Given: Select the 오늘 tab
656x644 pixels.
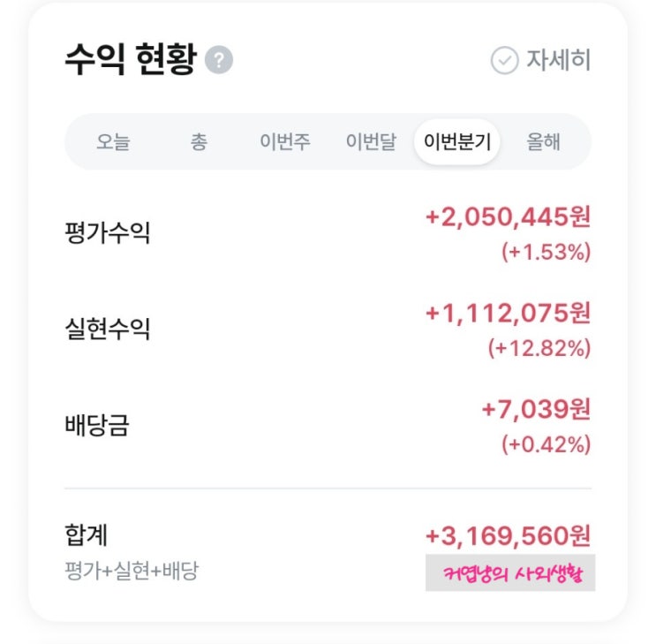Looking at the screenshot, I should coord(112,142).
